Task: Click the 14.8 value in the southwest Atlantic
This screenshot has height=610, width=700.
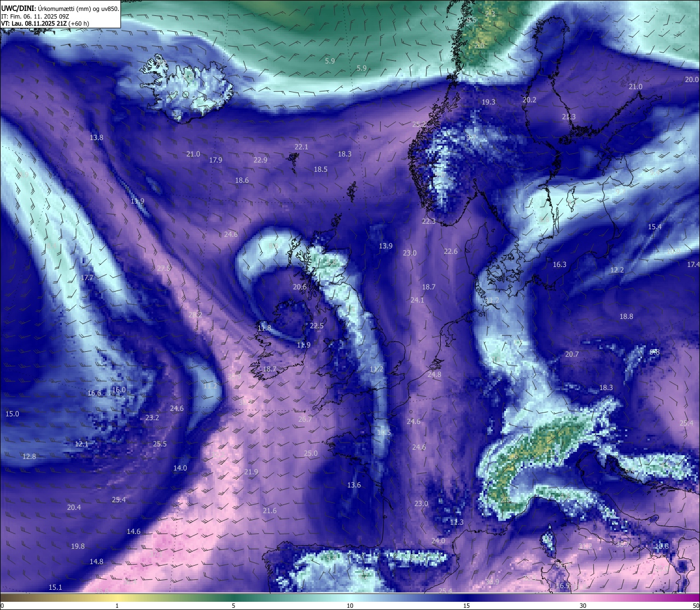Action: (x=96, y=562)
